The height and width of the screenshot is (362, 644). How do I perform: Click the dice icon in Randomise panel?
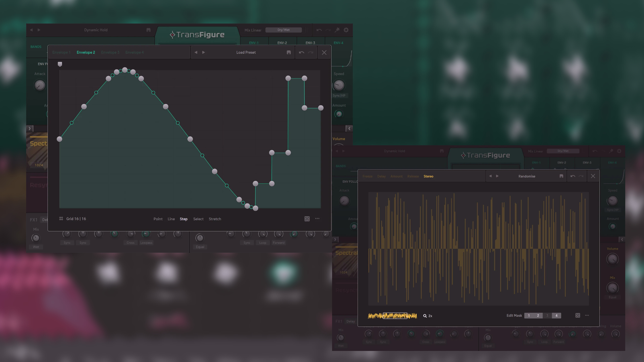click(578, 315)
